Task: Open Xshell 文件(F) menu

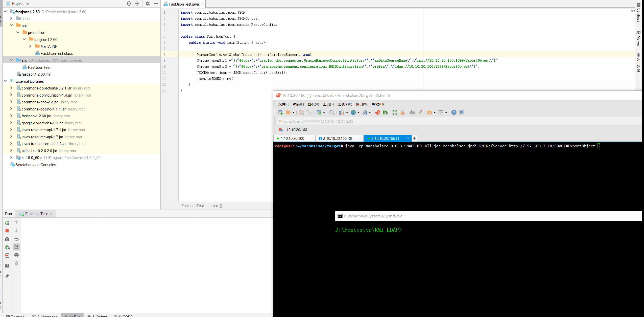Action: 284,104
